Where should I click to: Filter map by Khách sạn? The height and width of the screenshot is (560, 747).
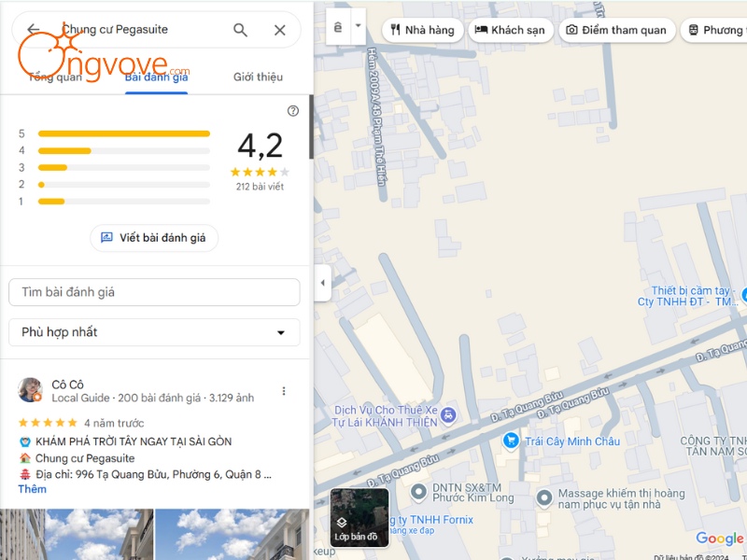510,30
